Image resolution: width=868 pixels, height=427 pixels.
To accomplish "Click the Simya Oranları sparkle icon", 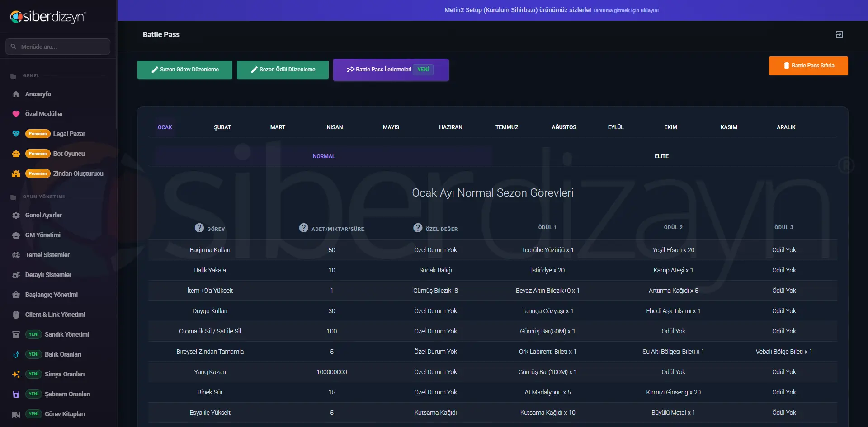I will 16,374.
